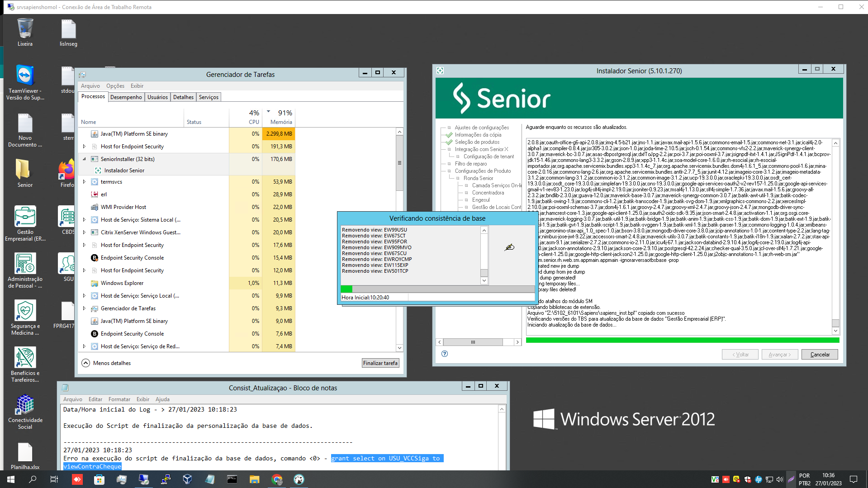Open Formatar menu in Notepad
Viewport: 868px width, 488px height.
pyautogui.click(x=119, y=399)
